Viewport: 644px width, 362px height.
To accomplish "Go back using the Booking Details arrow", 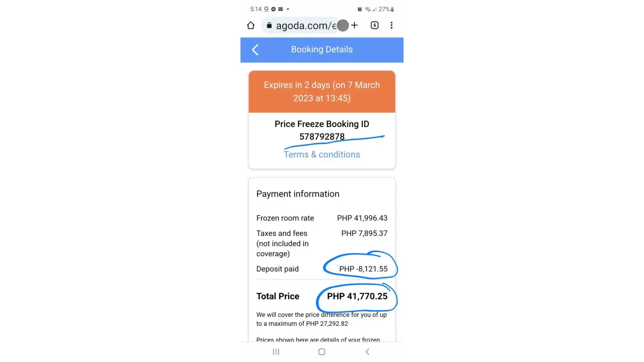I will 255,50.
